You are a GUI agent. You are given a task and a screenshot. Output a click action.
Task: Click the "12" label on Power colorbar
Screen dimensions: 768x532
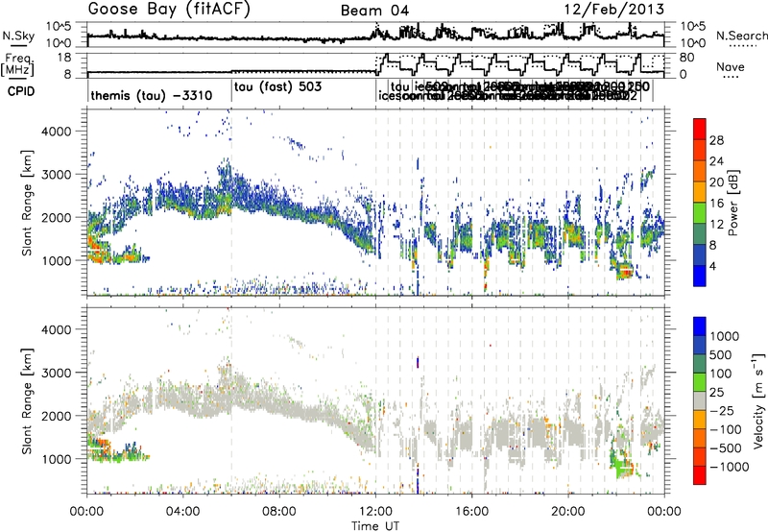click(x=716, y=225)
